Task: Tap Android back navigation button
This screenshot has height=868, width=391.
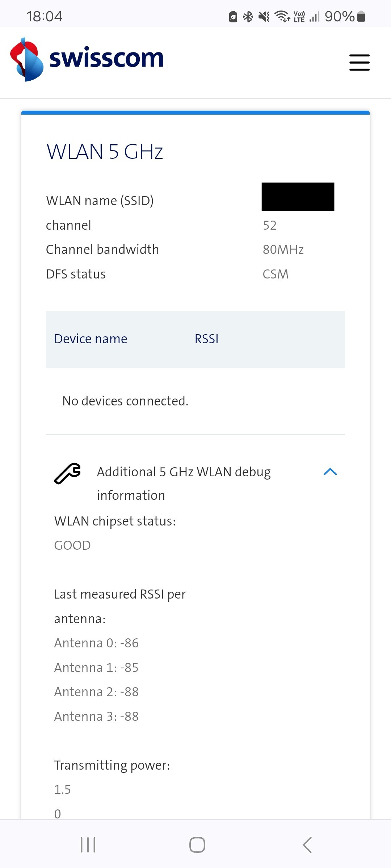Action: point(307,845)
